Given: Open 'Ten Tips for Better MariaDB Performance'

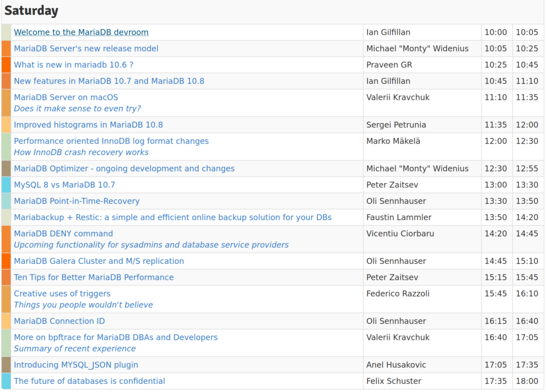Looking at the screenshot, I should pyautogui.click(x=94, y=277).
